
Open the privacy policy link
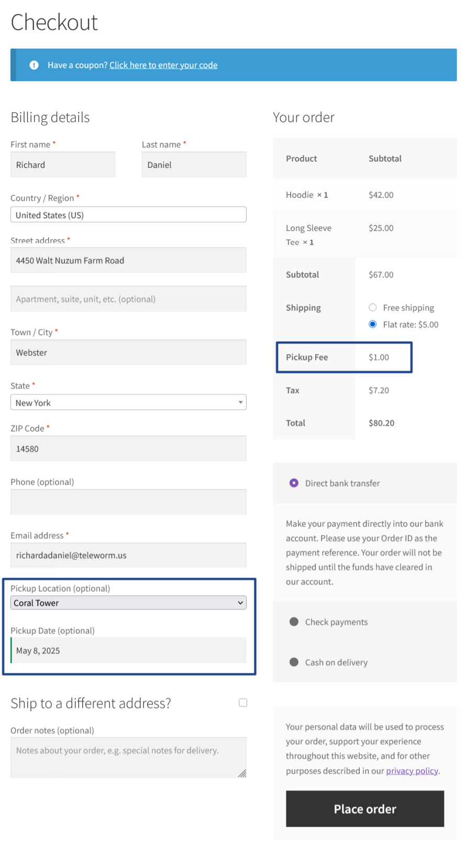click(412, 771)
